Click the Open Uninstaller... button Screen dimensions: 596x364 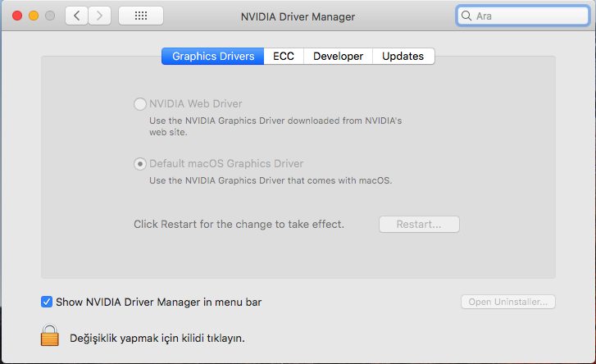coord(507,302)
